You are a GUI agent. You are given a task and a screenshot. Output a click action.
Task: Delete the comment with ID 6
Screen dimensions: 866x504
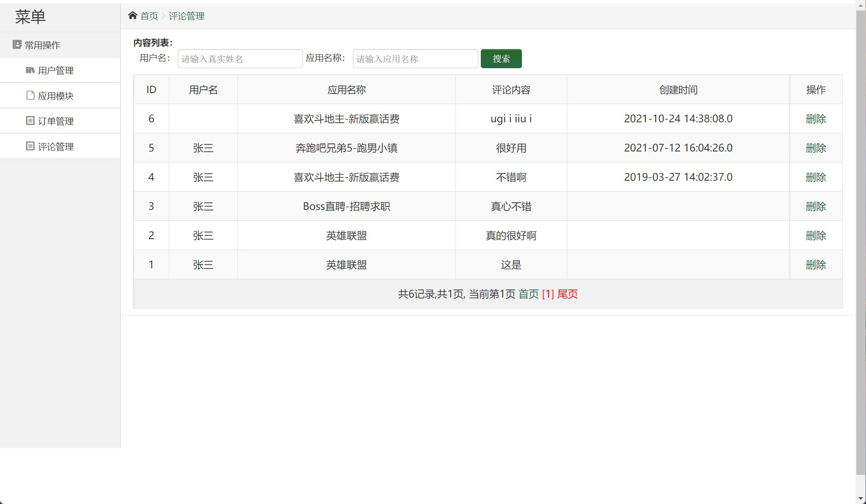816,118
